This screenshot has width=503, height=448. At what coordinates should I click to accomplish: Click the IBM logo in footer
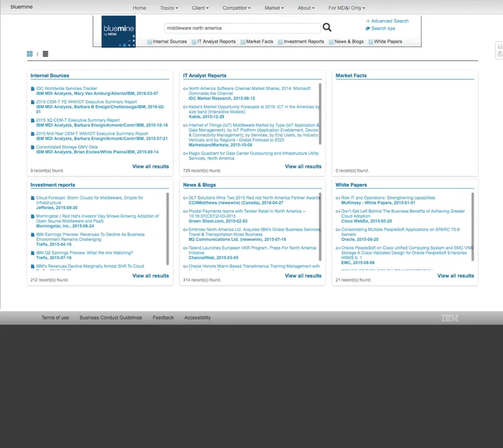click(x=450, y=318)
